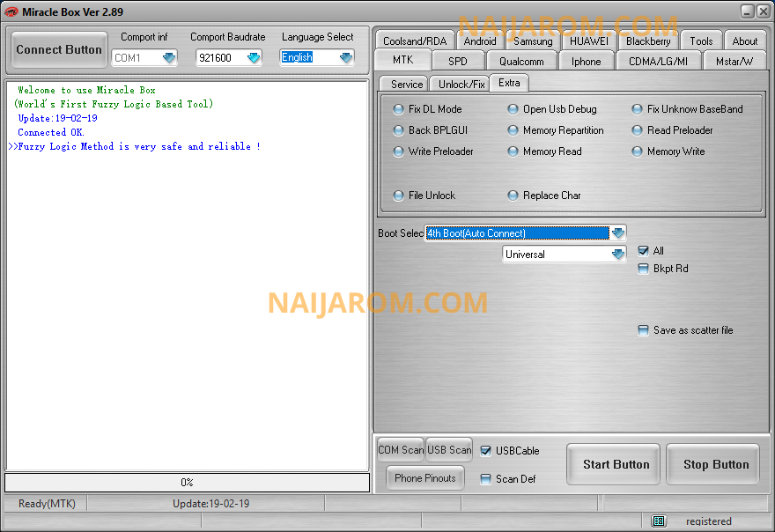Click the COM Scan button
Screen dimensions: 775x532
(401, 450)
